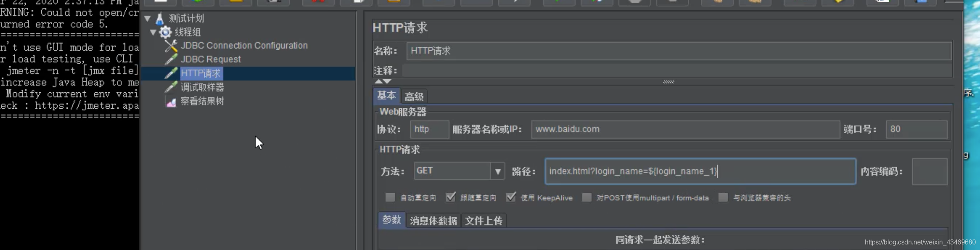Viewport: 980px width, 250px height.
Task: Click the 路径 field containing index.html?login_name
Action: coord(701,171)
